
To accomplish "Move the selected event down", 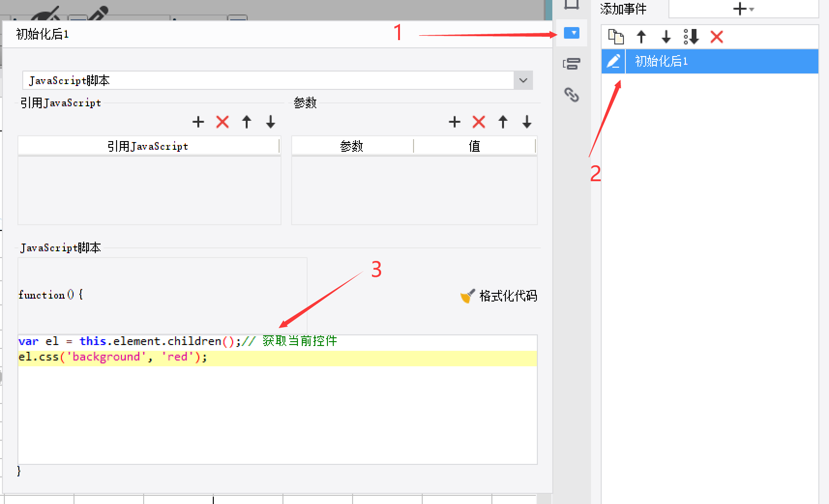I will point(666,37).
